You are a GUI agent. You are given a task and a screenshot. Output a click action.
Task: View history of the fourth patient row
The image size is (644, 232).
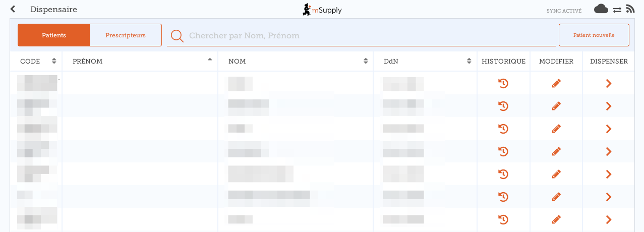click(x=503, y=151)
